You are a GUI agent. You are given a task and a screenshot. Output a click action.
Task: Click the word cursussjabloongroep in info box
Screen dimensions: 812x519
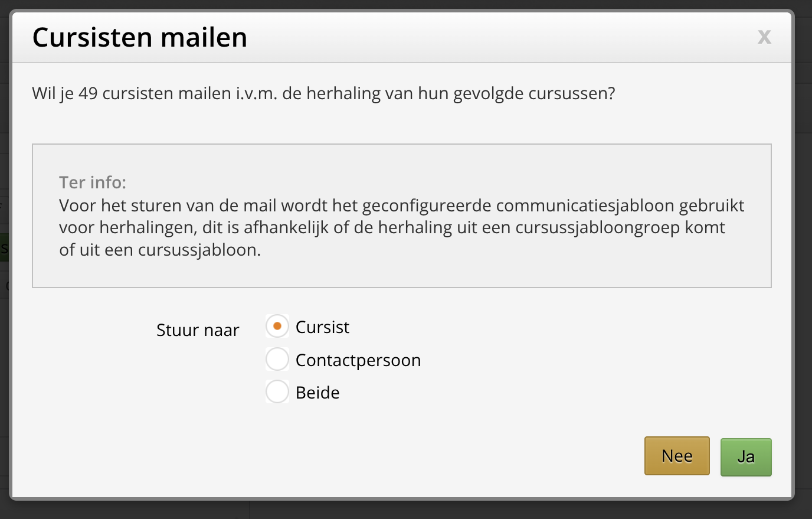pos(598,228)
